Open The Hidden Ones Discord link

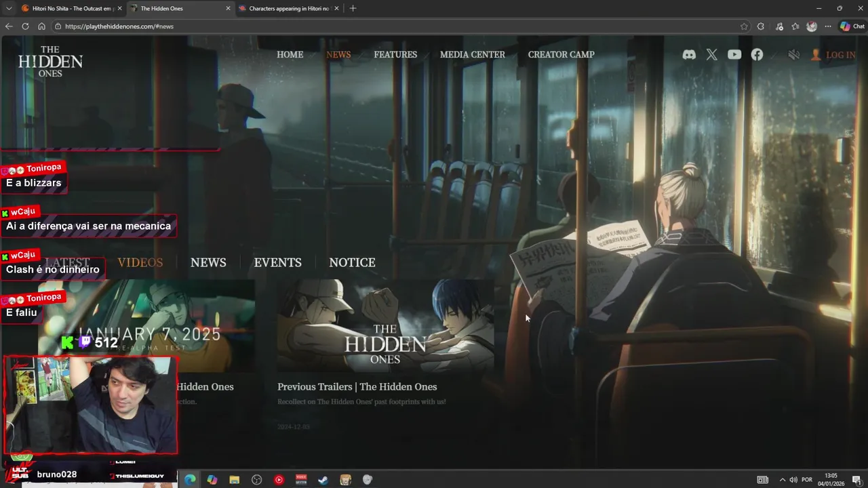(689, 55)
